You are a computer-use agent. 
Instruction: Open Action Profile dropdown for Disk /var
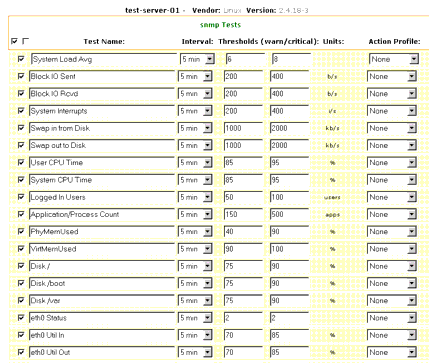pyautogui.click(x=392, y=301)
